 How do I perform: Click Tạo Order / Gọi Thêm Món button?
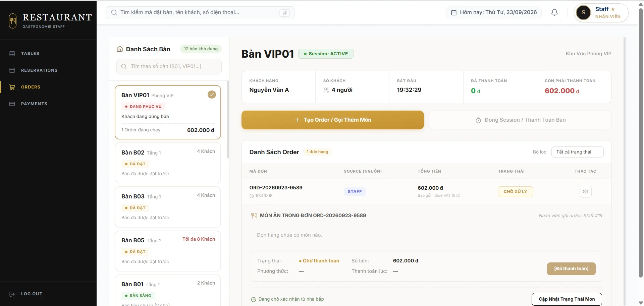coord(332,120)
